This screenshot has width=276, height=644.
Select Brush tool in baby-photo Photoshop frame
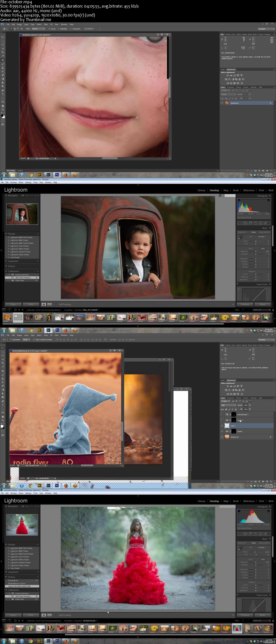(x=3, y=374)
